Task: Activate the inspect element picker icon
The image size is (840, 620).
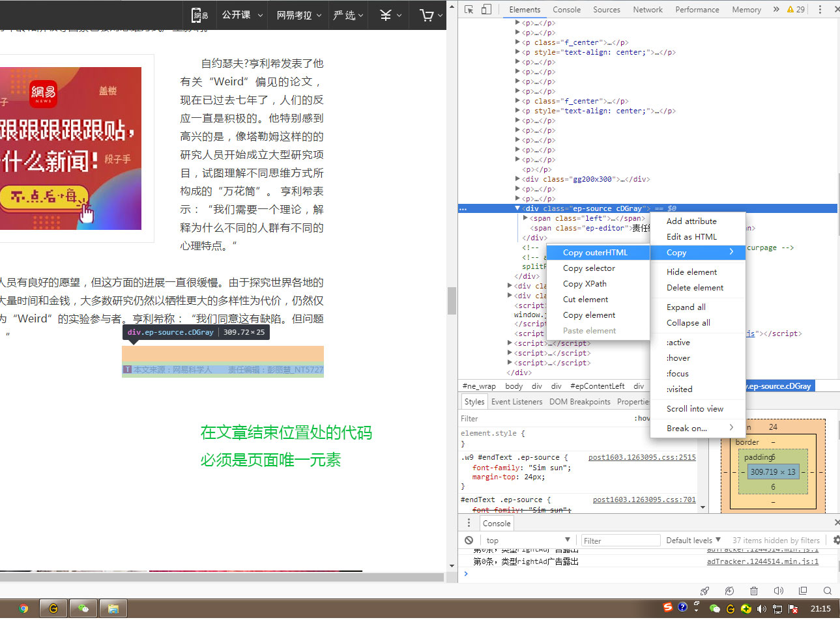Action: pos(469,9)
